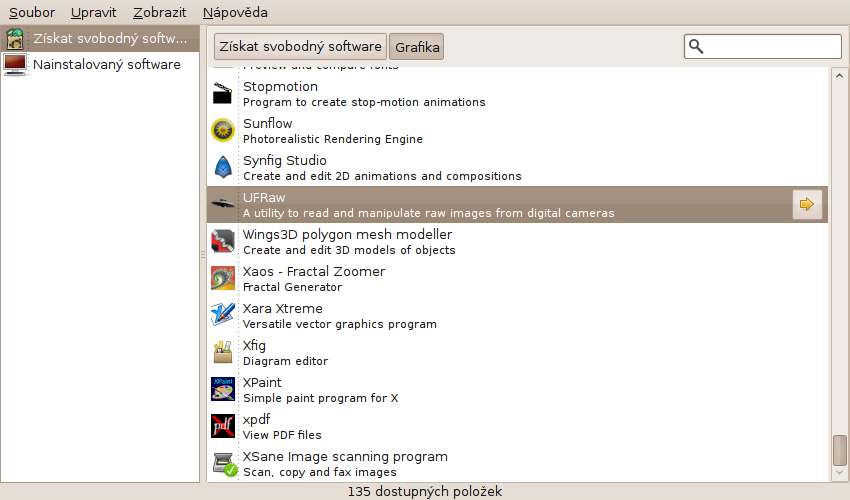This screenshot has height=500, width=850.
Task: Click the Grafika breadcrumb button
Action: click(417, 47)
